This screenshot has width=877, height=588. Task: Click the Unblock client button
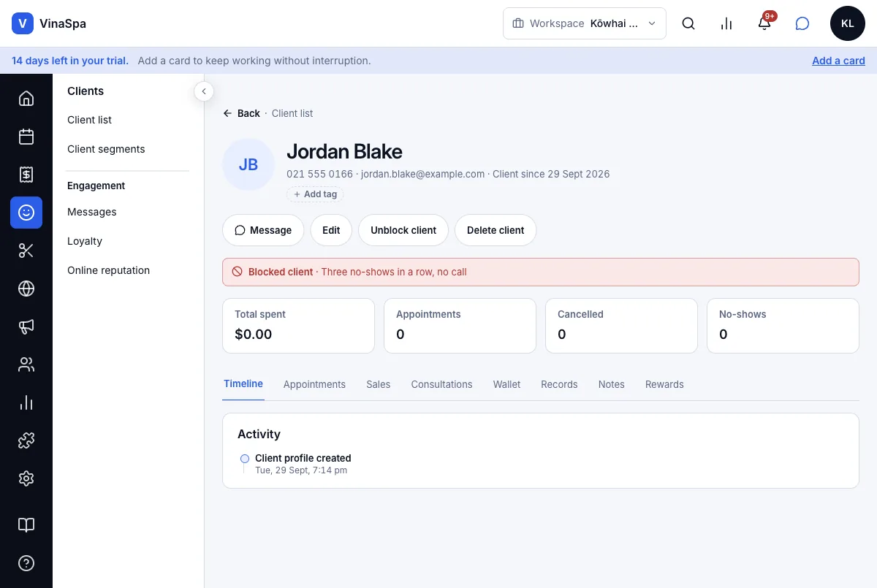click(403, 230)
